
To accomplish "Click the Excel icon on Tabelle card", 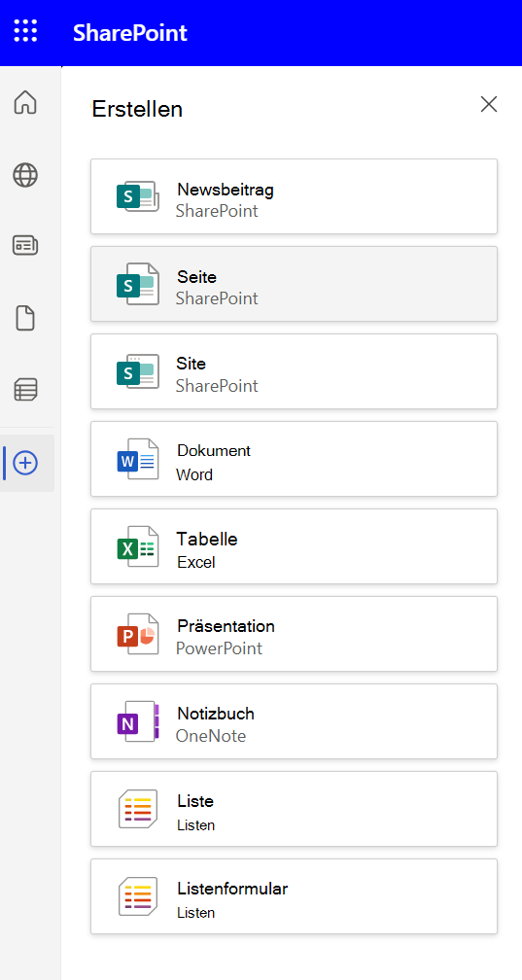I will tap(138, 546).
